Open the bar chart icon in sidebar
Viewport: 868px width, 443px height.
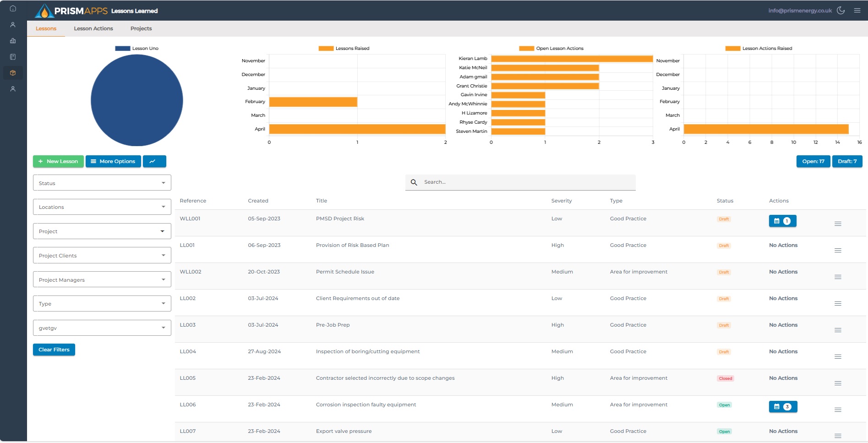(x=13, y=41)
